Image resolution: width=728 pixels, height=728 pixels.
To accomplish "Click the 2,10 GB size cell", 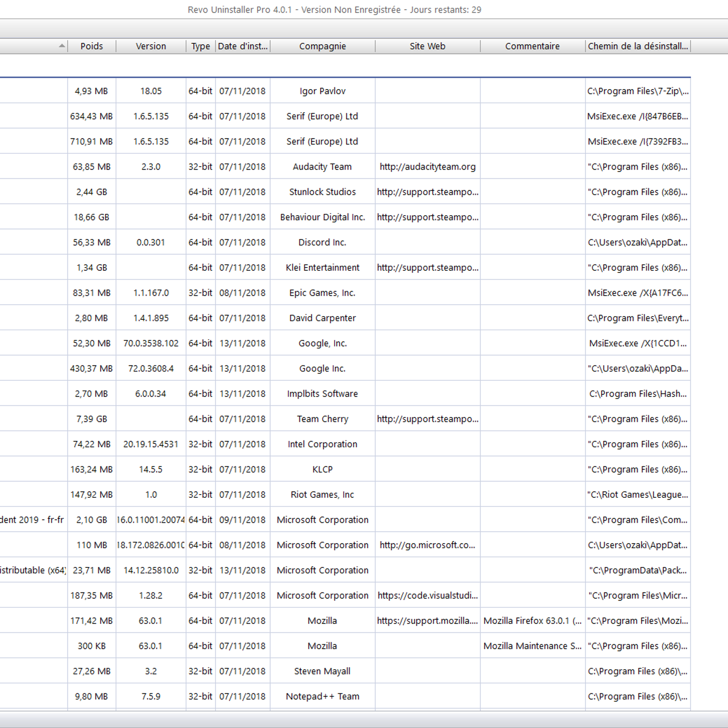I will (x=91, y=520).
